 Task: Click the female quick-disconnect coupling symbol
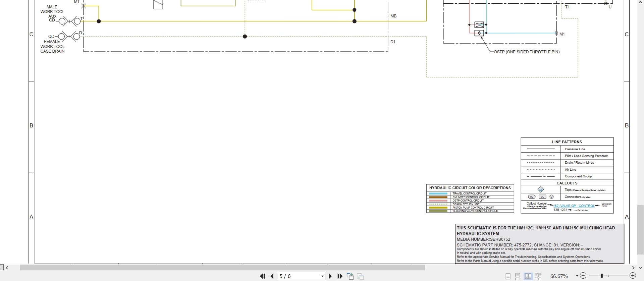click(x=69, y=36)
